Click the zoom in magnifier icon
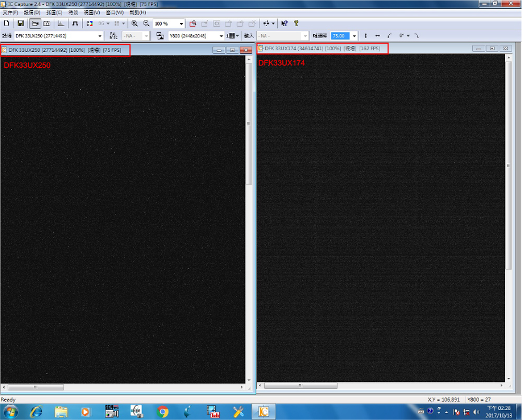The image size is (522, 420). click(135, 23)
